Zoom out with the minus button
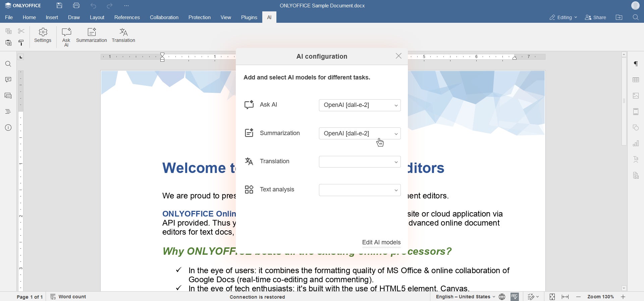This screenshot has width=644, height=301. pos(578,297)
